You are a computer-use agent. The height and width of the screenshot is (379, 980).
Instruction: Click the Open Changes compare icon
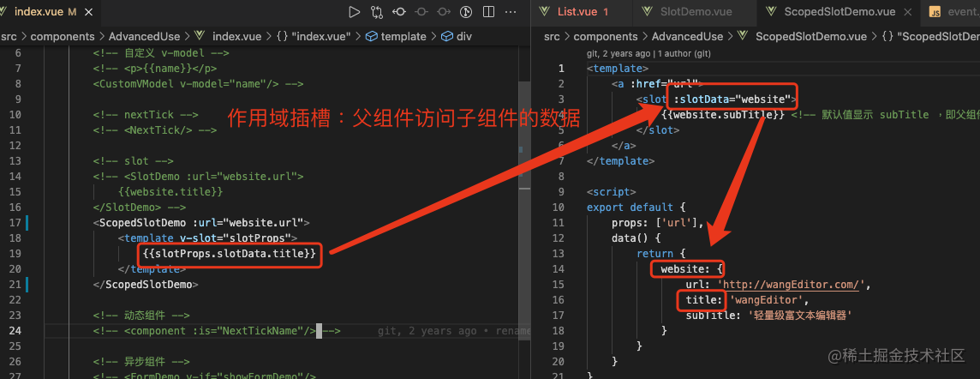(x=377, y=12)
